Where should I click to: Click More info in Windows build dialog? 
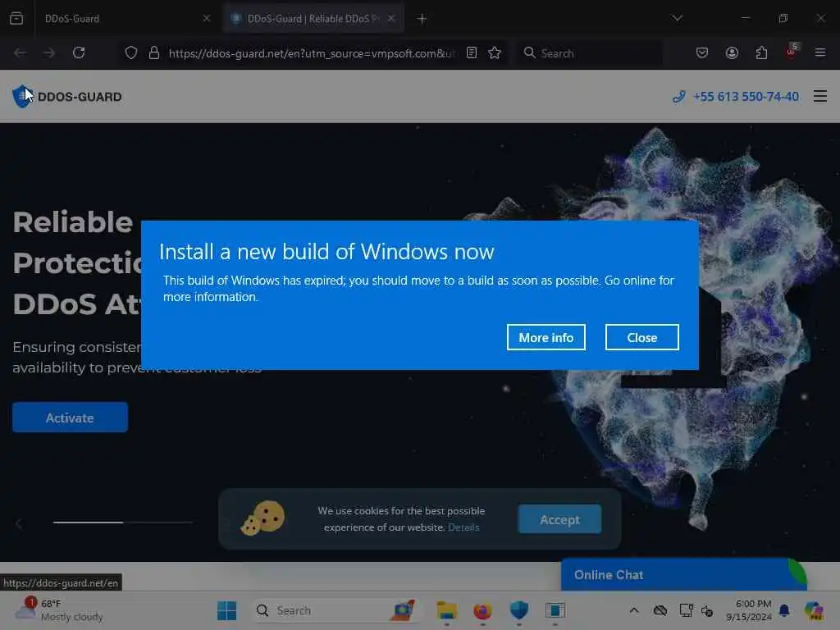pyautogui.click(x=546, y=337)
